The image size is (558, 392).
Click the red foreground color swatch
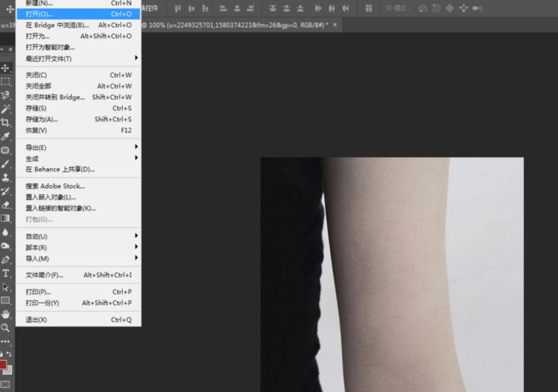[4, 365]
